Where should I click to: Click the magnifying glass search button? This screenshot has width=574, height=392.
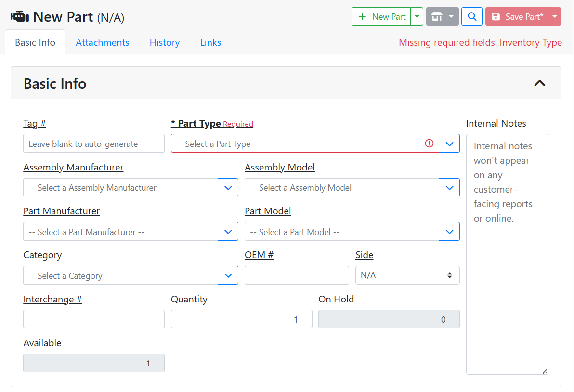click(x=472, y=16)
